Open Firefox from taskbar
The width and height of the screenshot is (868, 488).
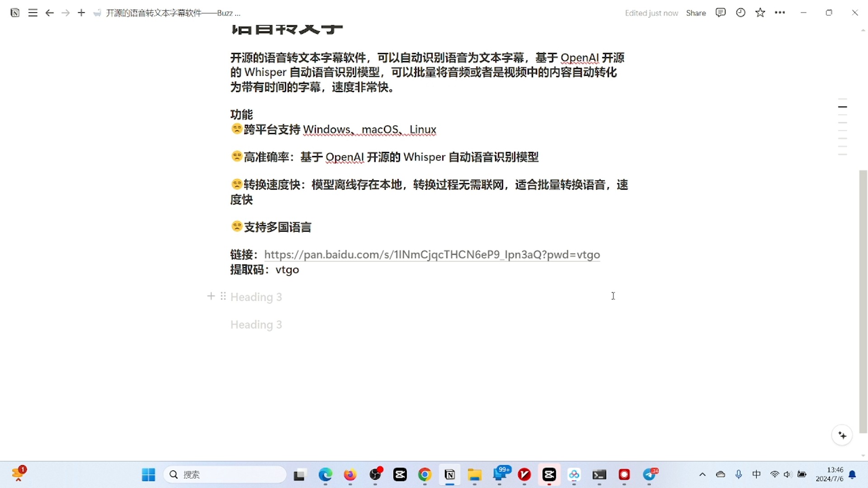pos(350,474)
